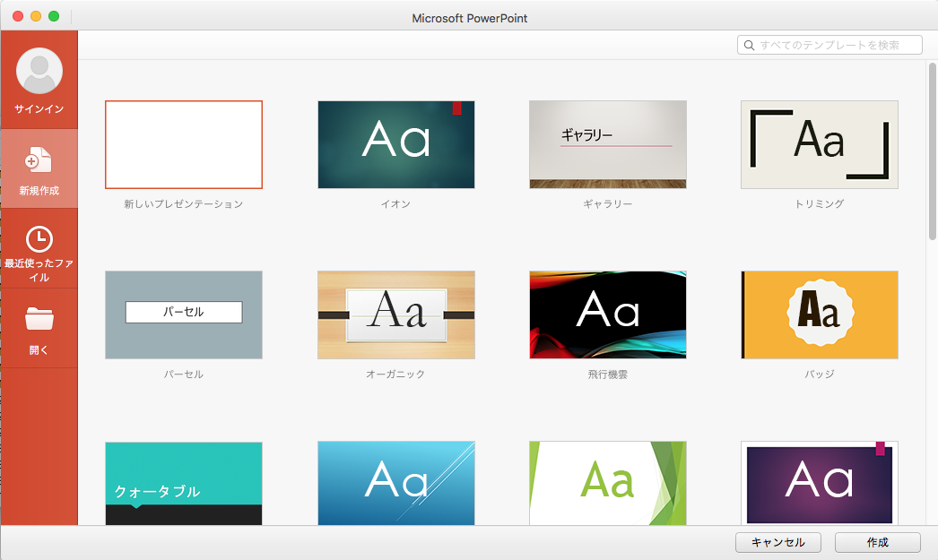Click the open folder icon (開く)
This screenshot has height=560, width=938.
point(39,319)
